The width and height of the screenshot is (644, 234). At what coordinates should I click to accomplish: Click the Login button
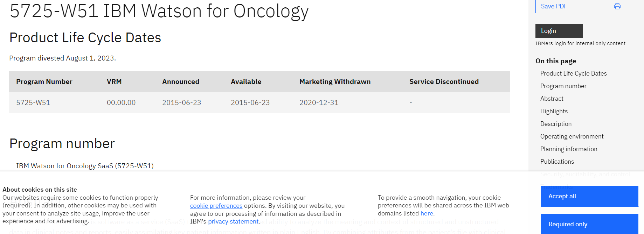pyautogui.click(x=559, y=31)
